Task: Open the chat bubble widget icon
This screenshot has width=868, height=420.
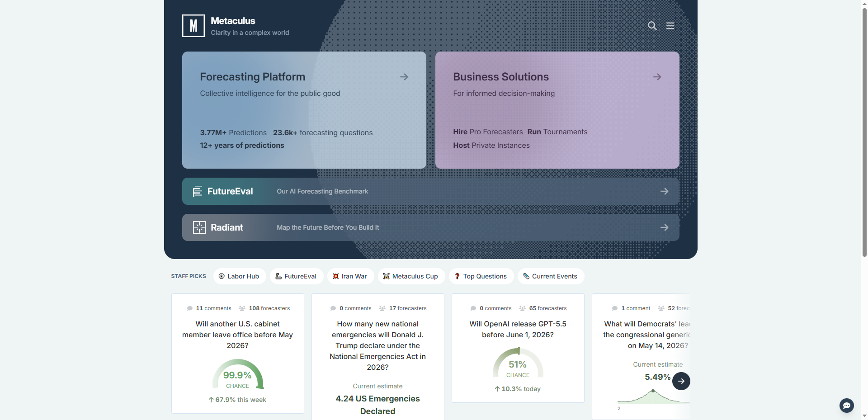Action: (x=846, y=405)
